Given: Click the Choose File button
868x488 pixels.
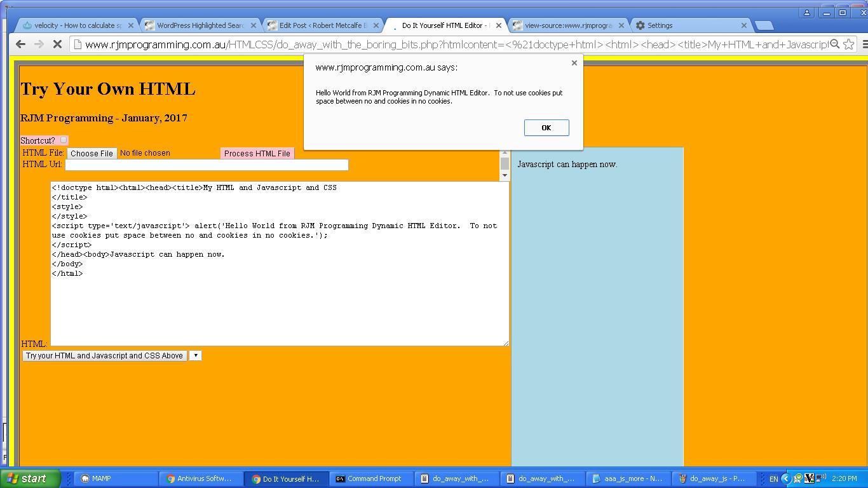Looking at the screenshot, I should tap(92, 153).
